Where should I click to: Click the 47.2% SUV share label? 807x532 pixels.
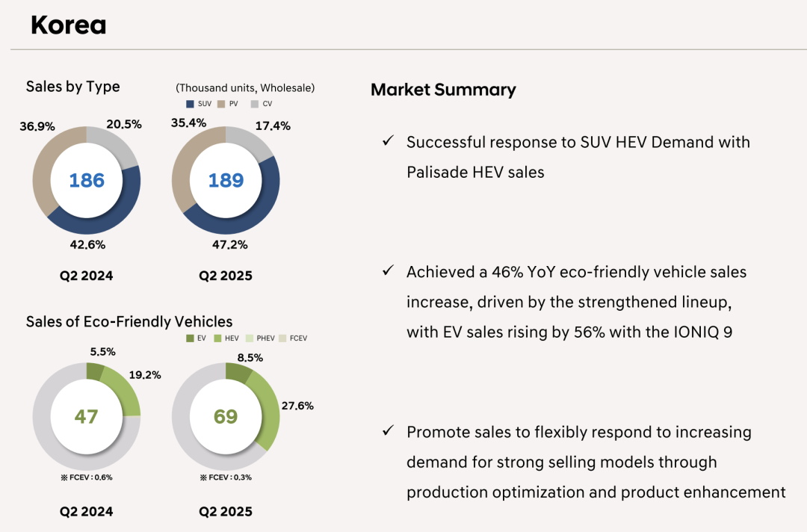229,244
